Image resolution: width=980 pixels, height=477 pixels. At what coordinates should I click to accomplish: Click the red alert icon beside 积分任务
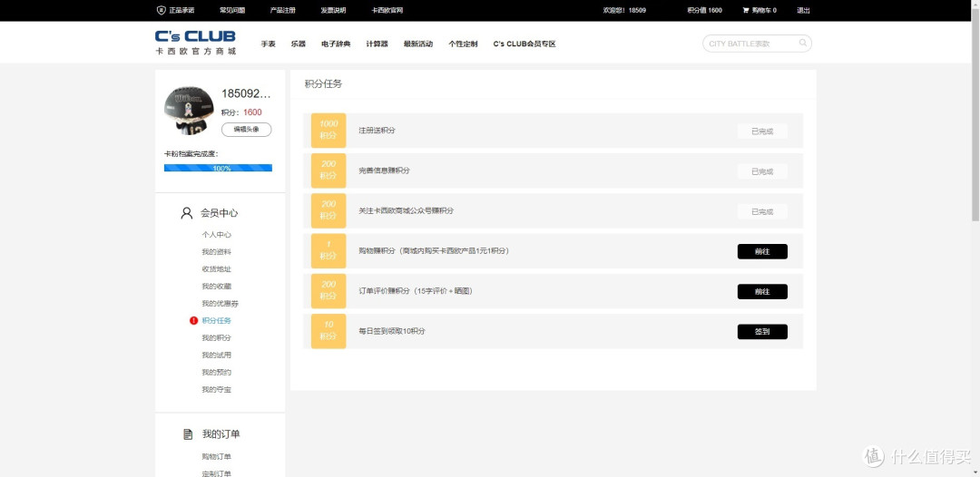194,321
